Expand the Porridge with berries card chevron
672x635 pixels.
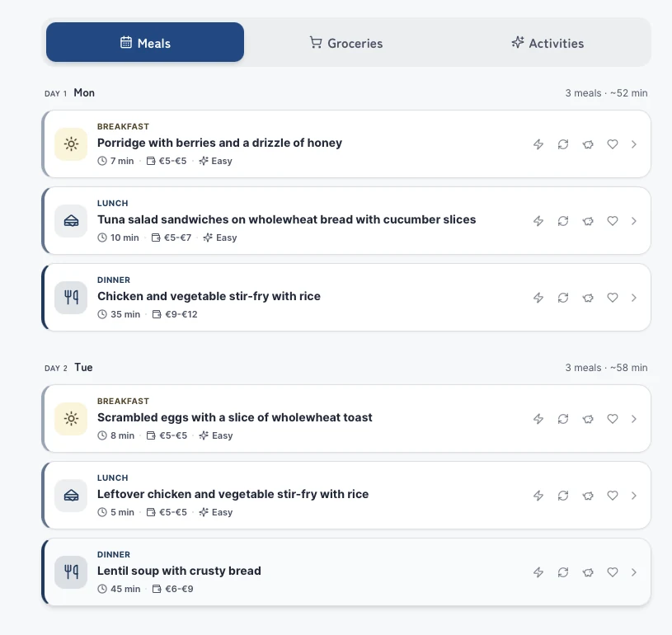pyautogui.click(x=634, y=144)
